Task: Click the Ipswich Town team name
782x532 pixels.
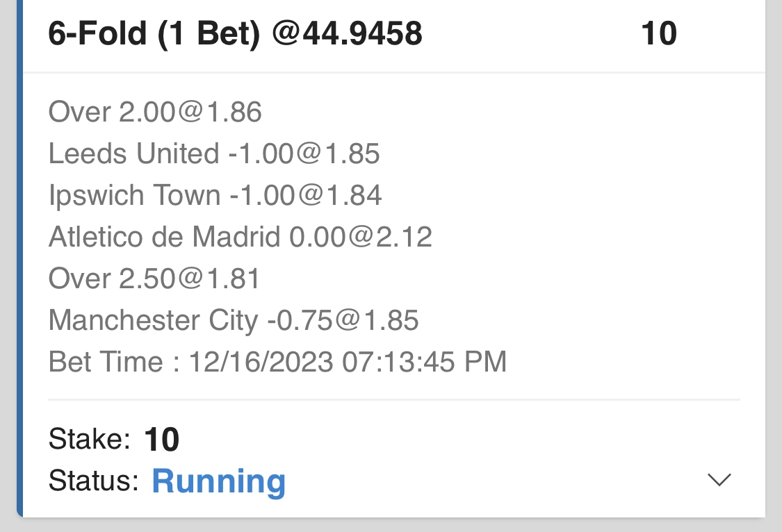Action: coord(134,195)
